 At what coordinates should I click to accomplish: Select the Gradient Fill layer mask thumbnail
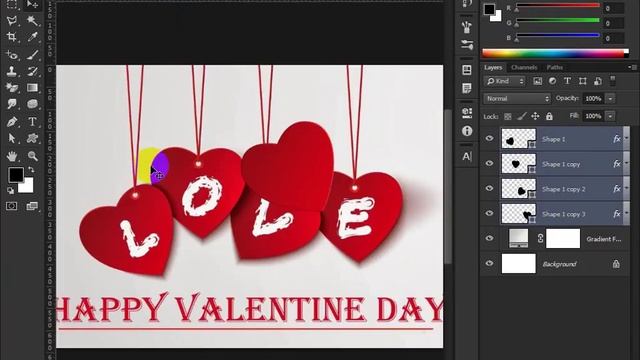(x=563, y=238)
